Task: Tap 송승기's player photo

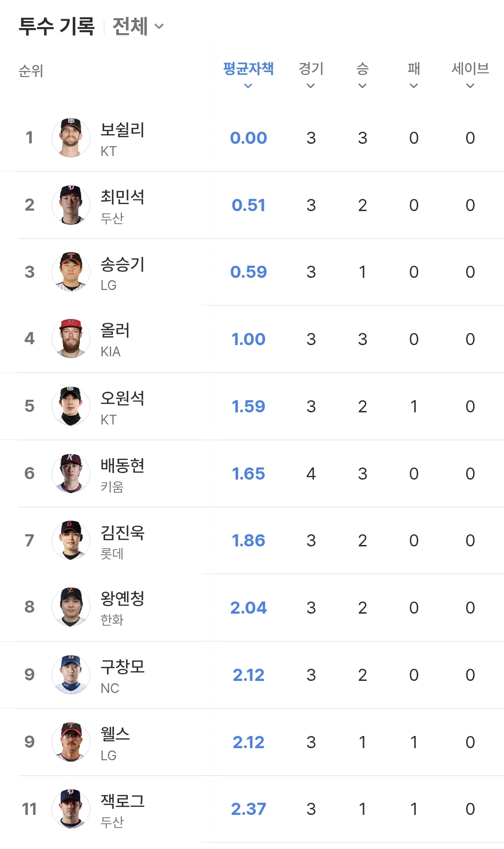Action: tap(71, 272)
